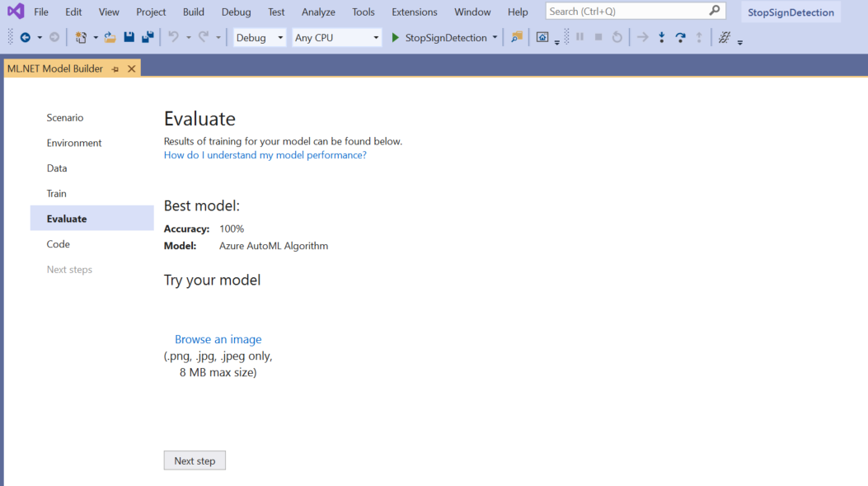
Task: Click the Restart debug icon
Action: coord(617,37)
